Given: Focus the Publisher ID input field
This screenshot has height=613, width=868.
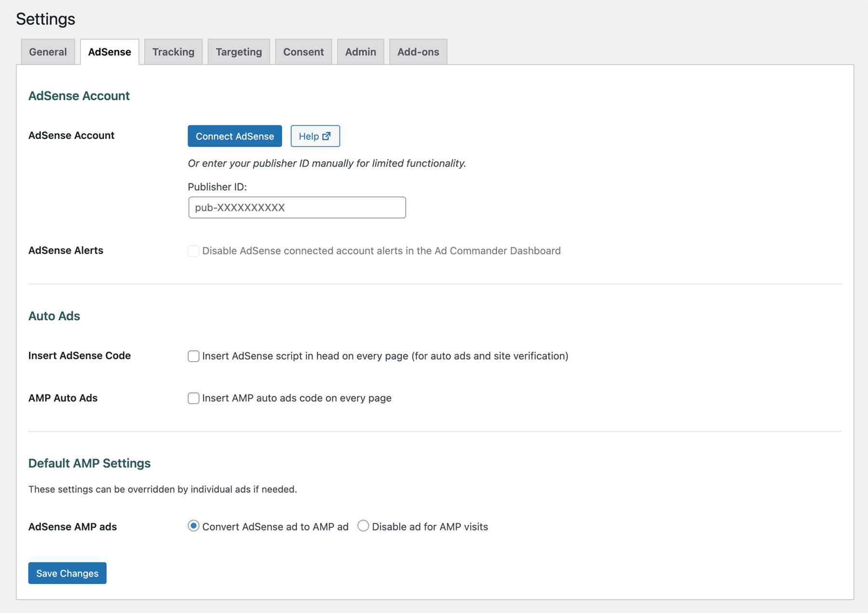Looking at the screenshot, I should pos(297,207).
